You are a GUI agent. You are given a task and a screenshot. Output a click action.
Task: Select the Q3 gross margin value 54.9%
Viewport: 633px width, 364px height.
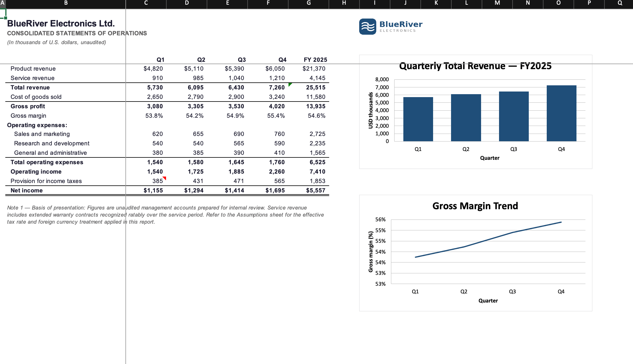235,116
